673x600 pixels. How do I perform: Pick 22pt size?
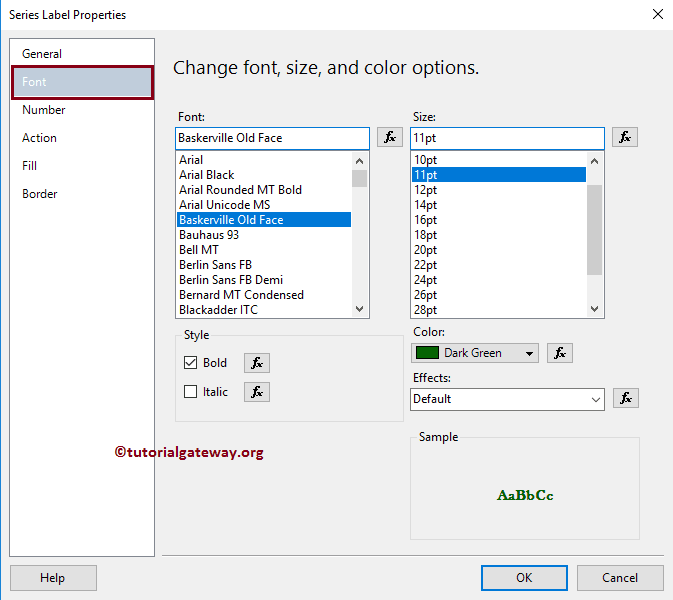499,265
